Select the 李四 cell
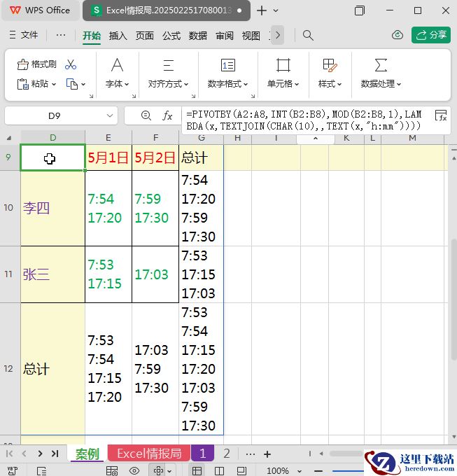 52,209
